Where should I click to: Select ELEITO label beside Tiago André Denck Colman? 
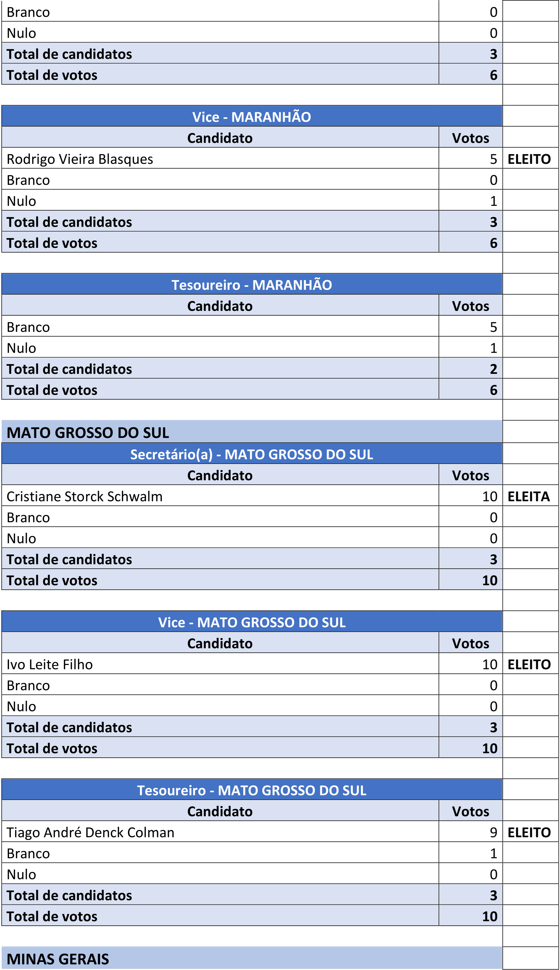(529, 832)
